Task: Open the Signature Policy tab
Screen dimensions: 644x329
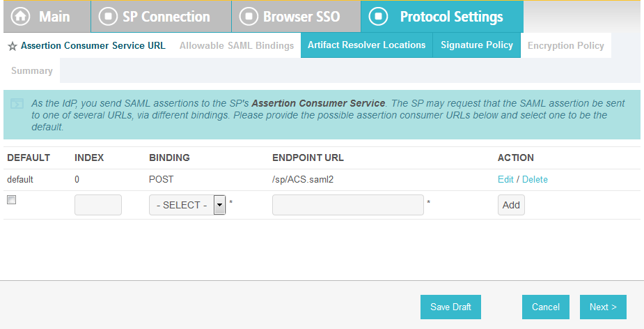Action: [476, 45]
